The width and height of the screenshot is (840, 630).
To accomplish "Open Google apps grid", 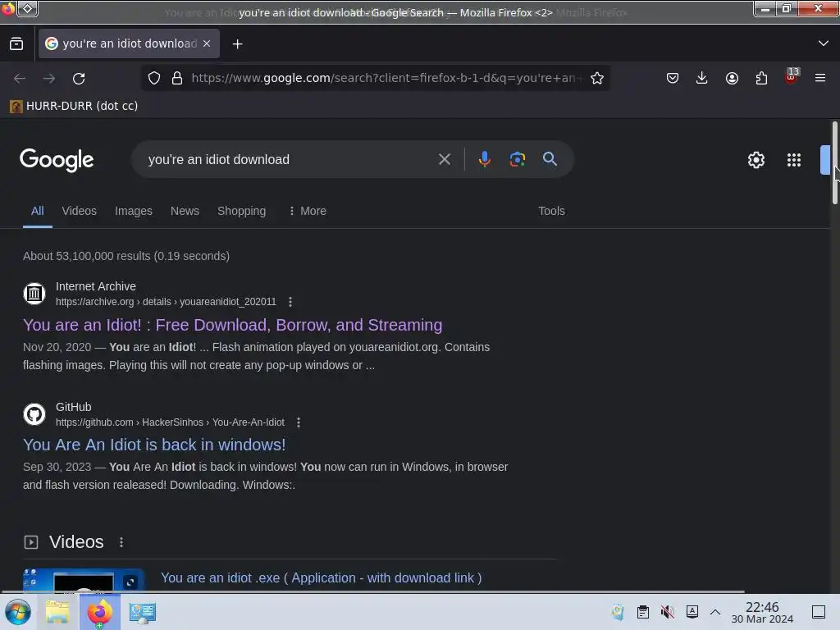I will click(x=794, y=160).
